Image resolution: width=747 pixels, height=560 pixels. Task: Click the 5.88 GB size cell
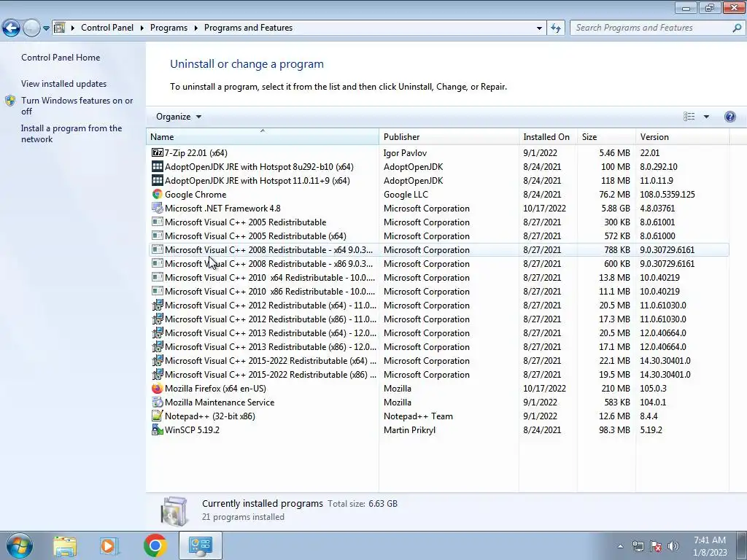(x=616, y=208)
